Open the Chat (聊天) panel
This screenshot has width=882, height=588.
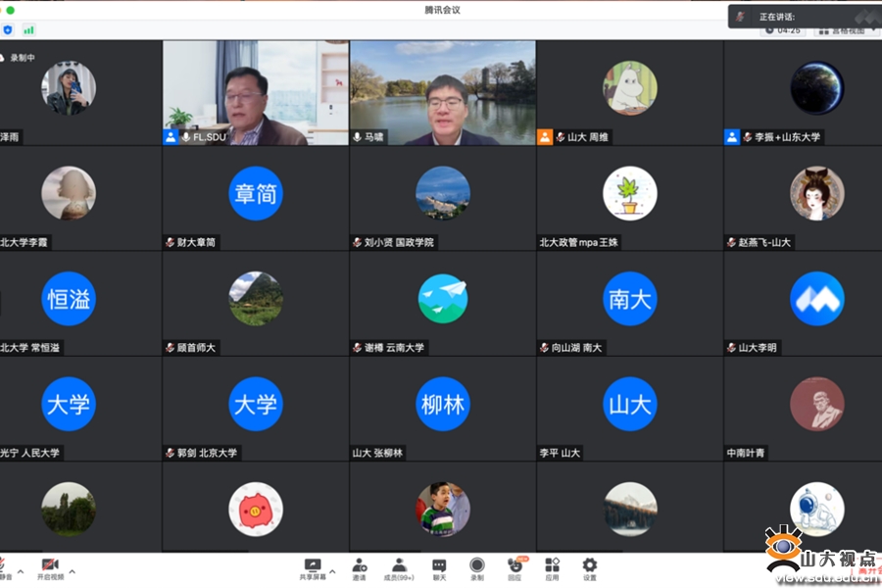click(x=439, y=568)
